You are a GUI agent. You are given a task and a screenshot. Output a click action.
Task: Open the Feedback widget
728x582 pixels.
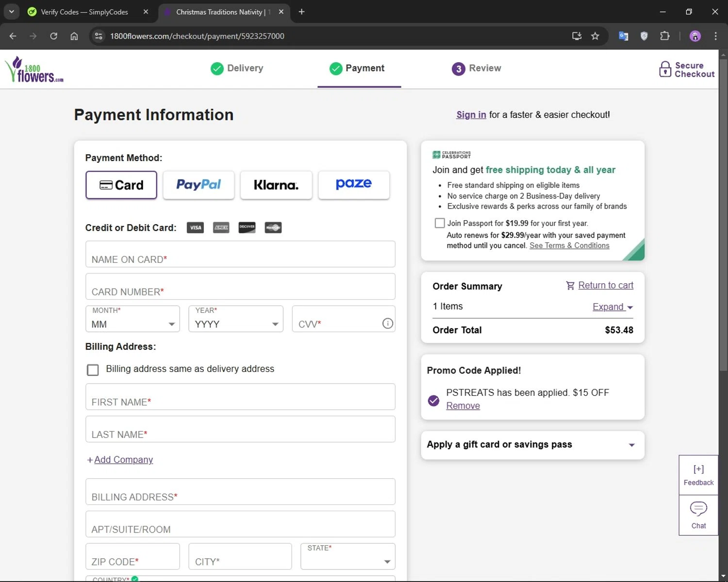click(698, 475)
